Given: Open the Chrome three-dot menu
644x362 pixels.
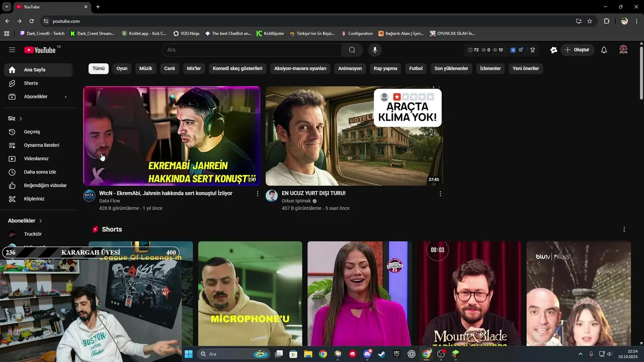Looking at the screenshot, I should 637,21.
